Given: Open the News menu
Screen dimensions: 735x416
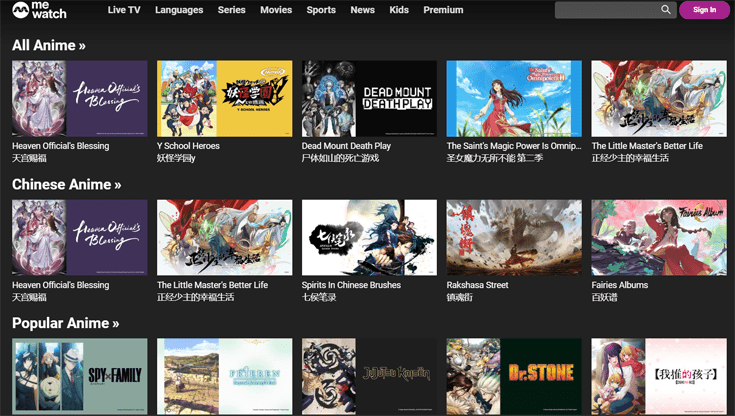Looking at the screenshot, I should tap(362, 10).
